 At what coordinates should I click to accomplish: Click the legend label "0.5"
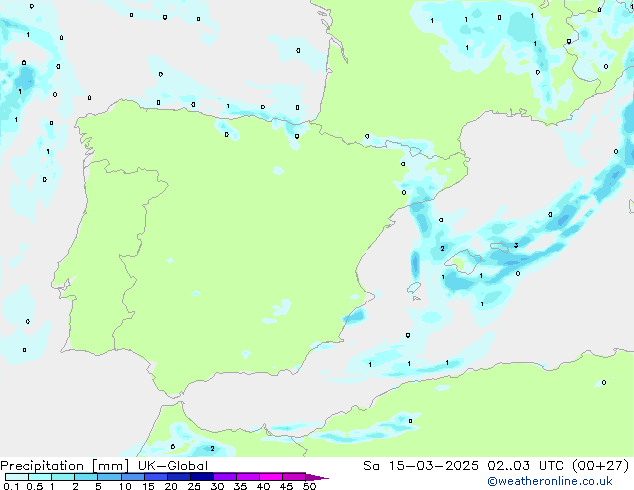pos(34,486)
